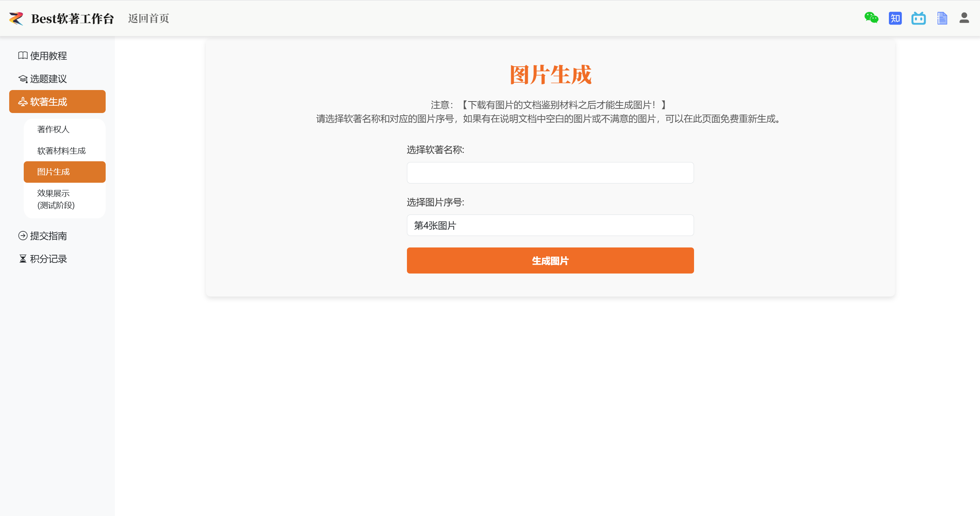
Task: Click the WeChat icon in header
Action: click(x=871, y=18)
